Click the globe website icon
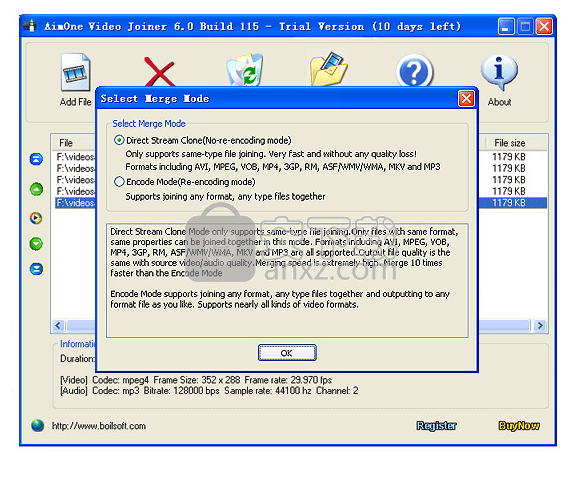This screenshot has width=586, height=487. click(37, 425)
